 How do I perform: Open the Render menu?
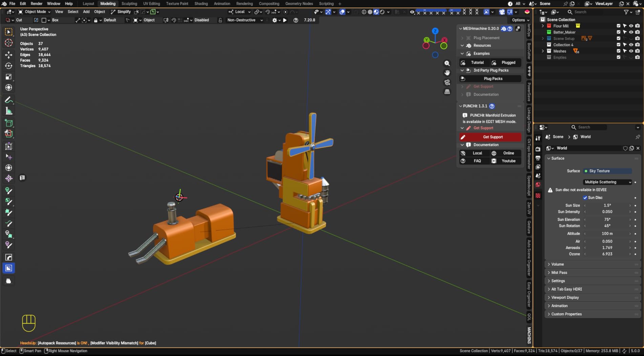(x=37, y=4)
